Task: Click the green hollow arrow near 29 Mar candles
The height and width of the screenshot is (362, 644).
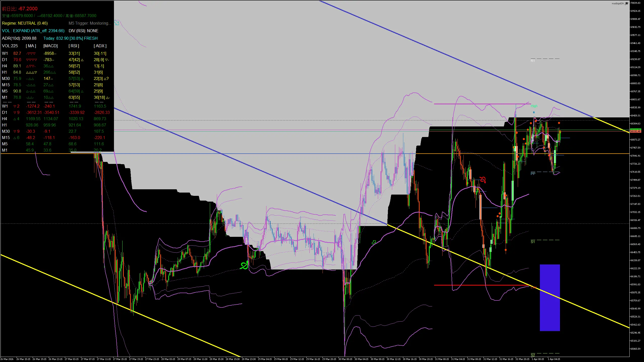Action: click(x=374, y=242)
